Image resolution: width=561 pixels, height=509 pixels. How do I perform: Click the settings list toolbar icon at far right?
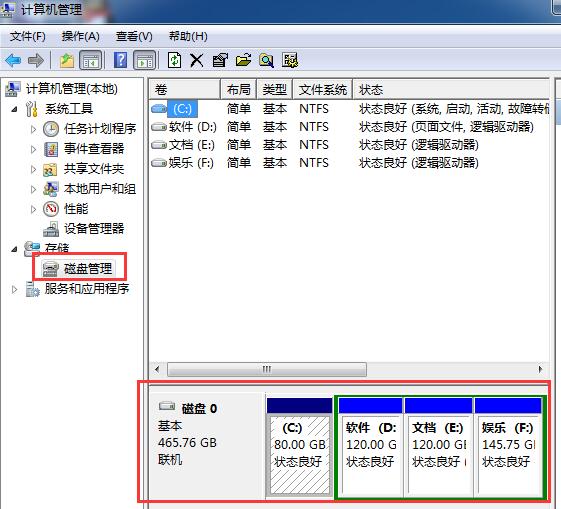pos(290,60)
